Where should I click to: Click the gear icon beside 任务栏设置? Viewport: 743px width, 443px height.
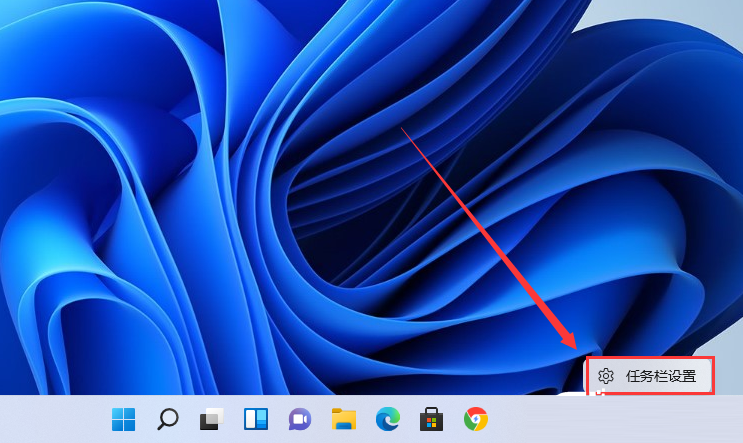coord(605,376)
